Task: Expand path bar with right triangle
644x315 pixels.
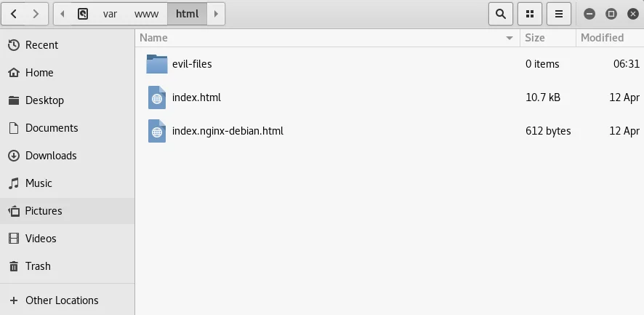Action: click(x=216, y=14)
